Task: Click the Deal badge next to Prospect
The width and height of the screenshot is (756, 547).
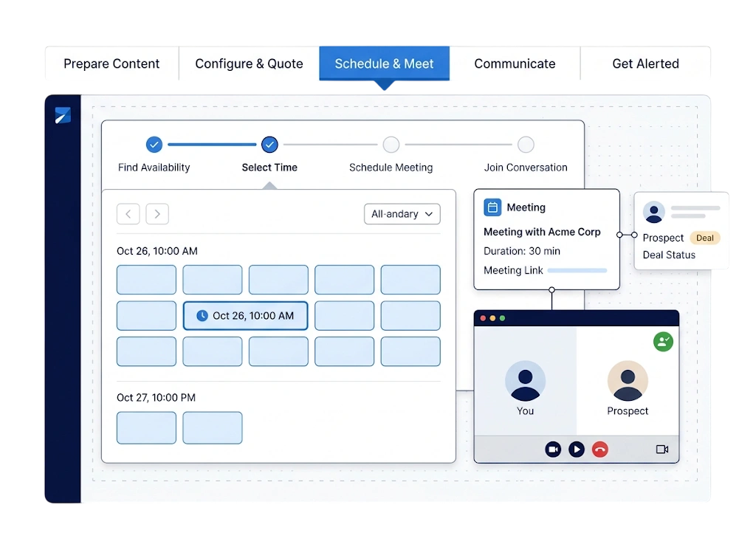Action: pyautogui.click(x=705, y=238)
